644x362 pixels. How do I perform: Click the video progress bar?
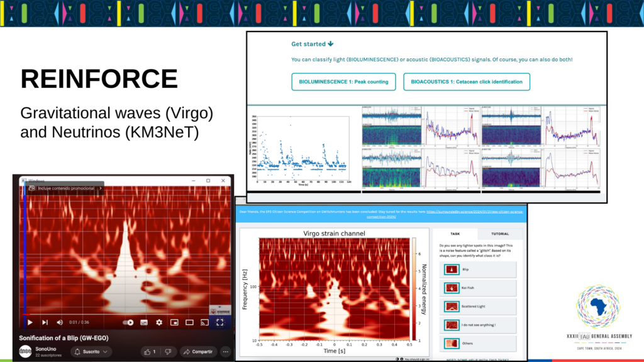[x=126, y=314]
